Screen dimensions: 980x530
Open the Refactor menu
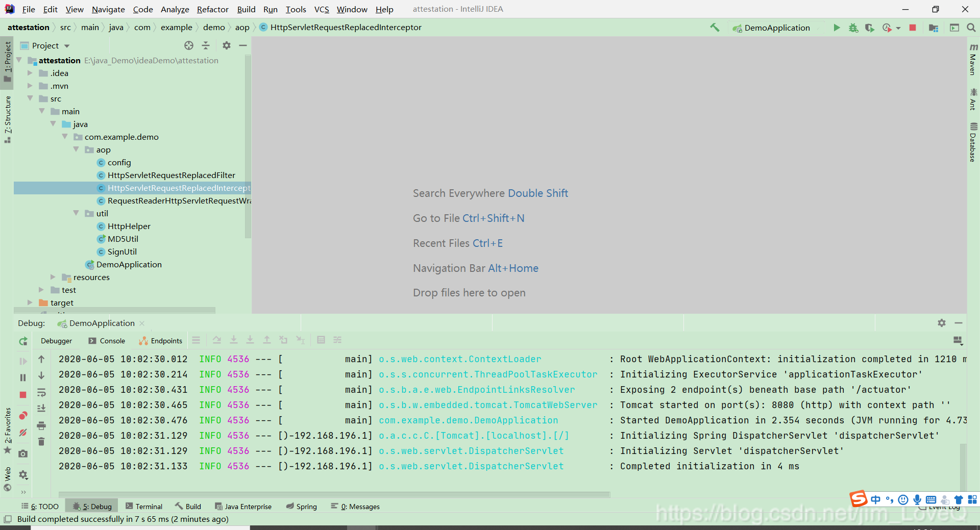[x=212, y=9]
